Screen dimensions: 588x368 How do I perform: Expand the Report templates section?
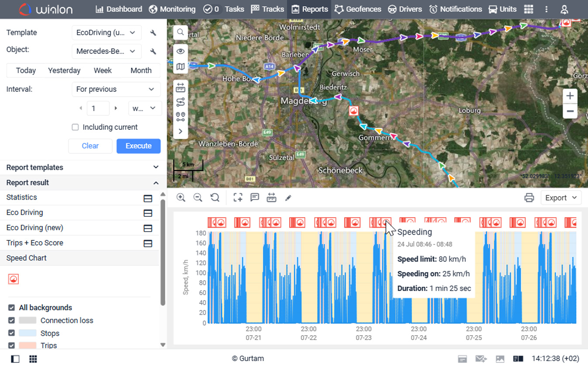point(83,167)
